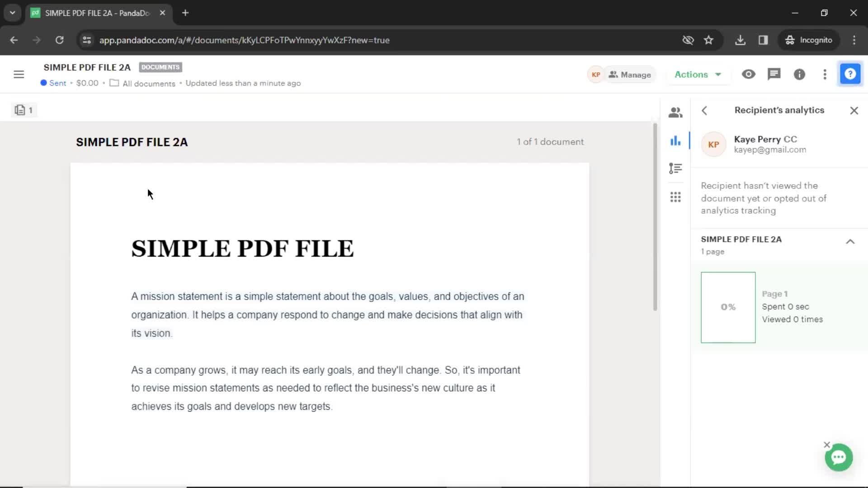Click the eye/preview icon in toolbar
Screen dimensions: 868x488
(749, 74)
